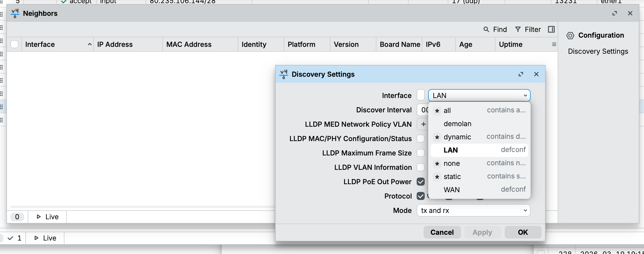Start Live mode in Neighbors window
This screenshot has height=254, width=644.
point(47,217)
